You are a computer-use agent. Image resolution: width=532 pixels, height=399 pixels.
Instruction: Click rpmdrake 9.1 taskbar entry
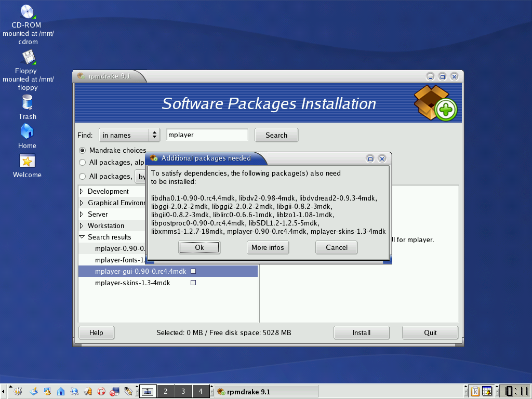click(267, 392)
